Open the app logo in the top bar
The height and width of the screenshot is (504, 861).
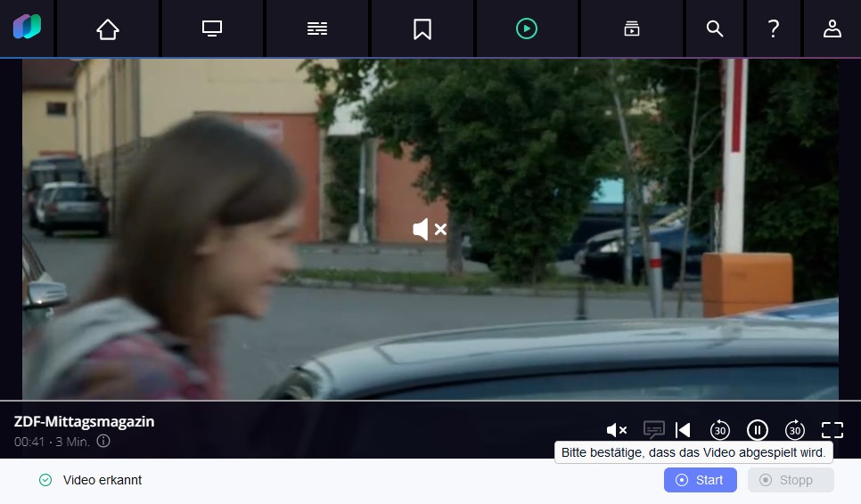(27, 27)
